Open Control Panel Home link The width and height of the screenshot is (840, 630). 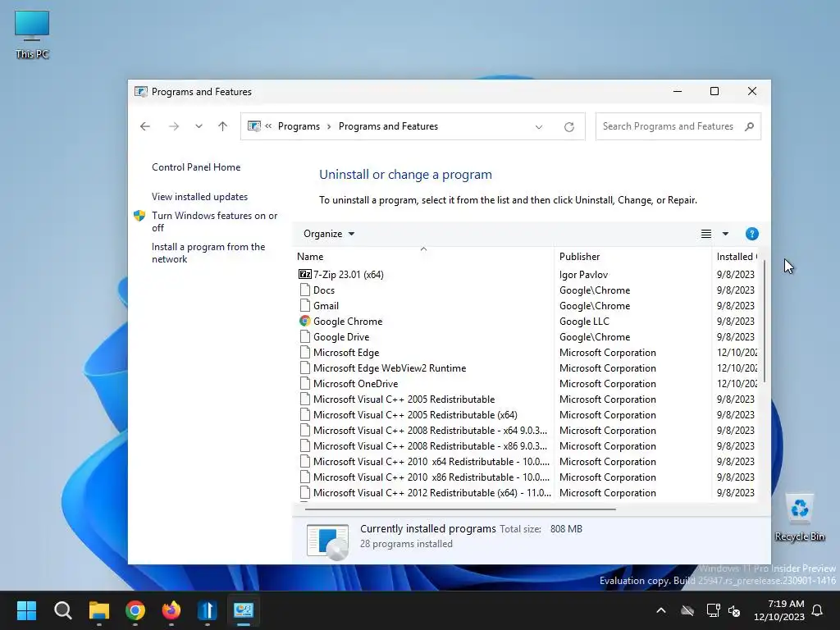(196, 167)
